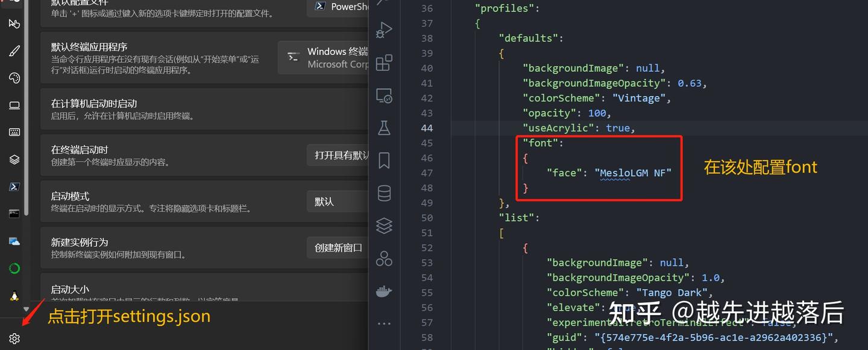Open the default profile PowerShell dropdown
This screenshot has width=868, height=350.
(x=338, y=7)
